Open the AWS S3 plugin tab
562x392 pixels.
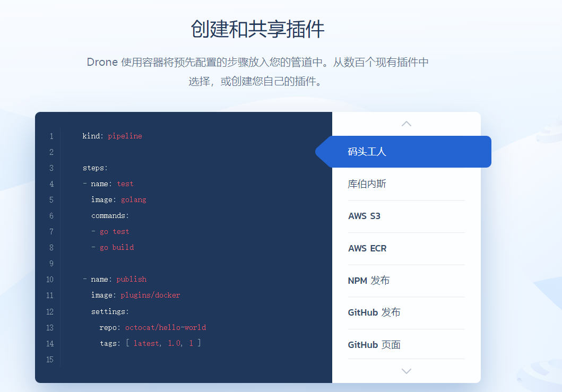tap(407, 216)
